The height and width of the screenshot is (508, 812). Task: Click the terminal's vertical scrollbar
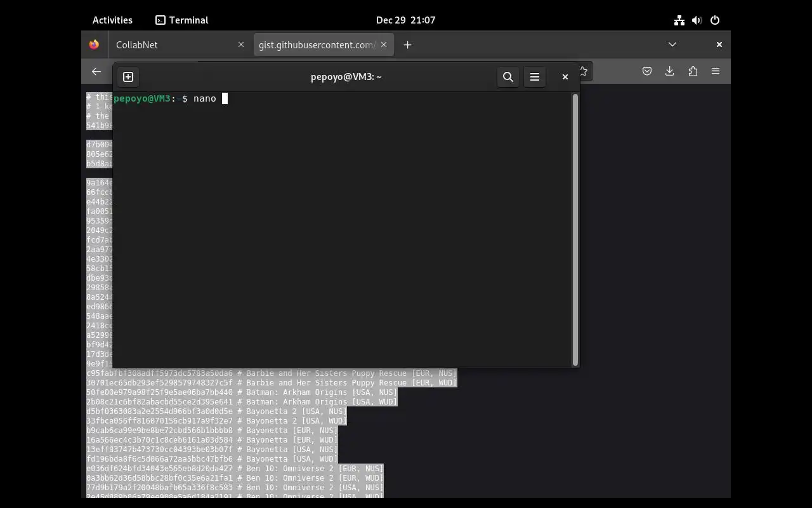coord(575,230)
